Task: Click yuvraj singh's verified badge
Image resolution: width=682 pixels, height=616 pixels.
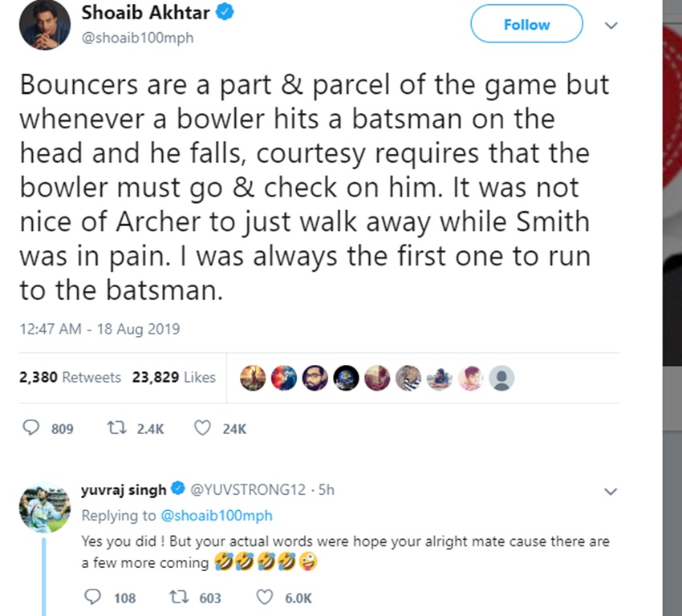Action: point(178,490)
